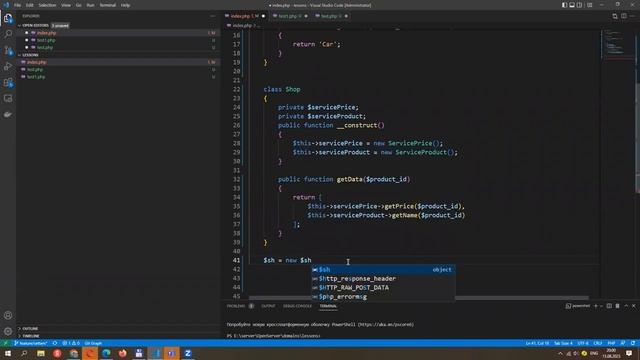Open the Help menu
The image size is (640, 360).
[125, 5]
